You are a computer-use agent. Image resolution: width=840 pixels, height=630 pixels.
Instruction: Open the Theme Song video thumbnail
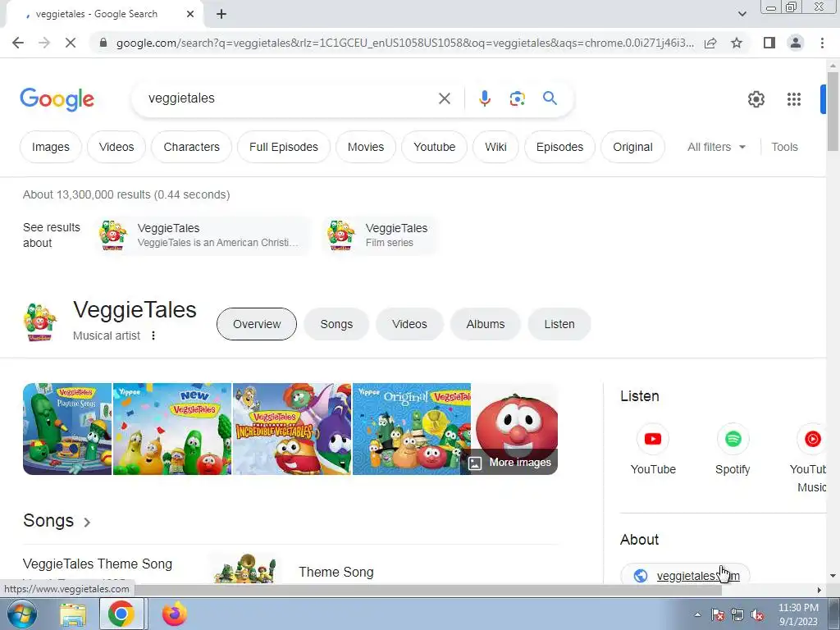pos(244,569)
